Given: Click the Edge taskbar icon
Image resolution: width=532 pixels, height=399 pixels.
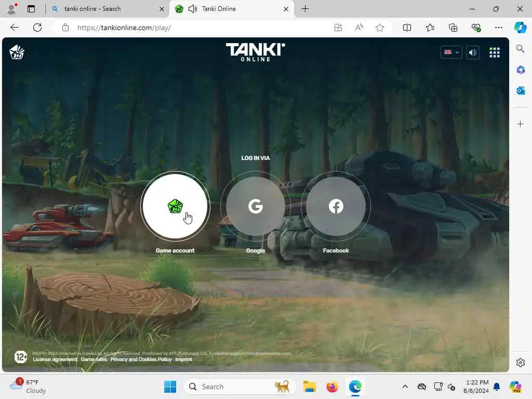Looking at the screenshot, I should pyautogui.click(x=355, y=387).
